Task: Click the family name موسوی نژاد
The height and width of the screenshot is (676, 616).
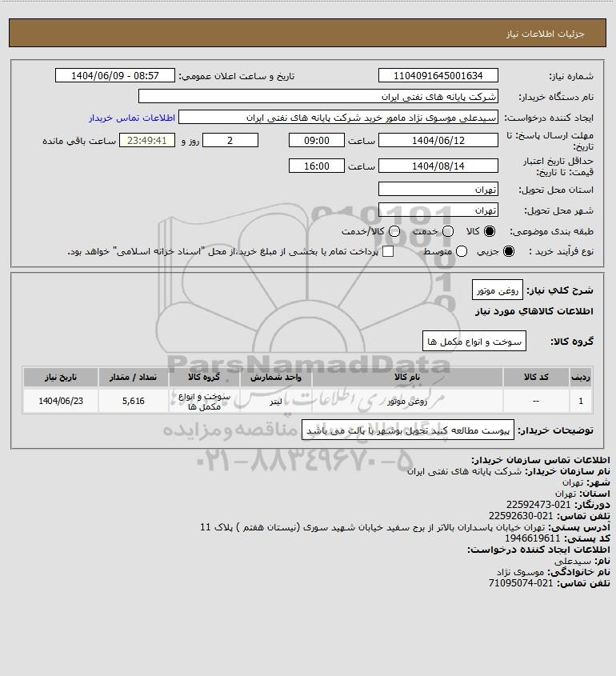Action: coord(520,572)
